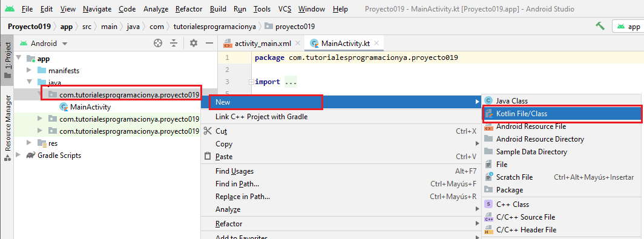Collapse the app module node
The image size is (644, 239).
click(19, 58)
